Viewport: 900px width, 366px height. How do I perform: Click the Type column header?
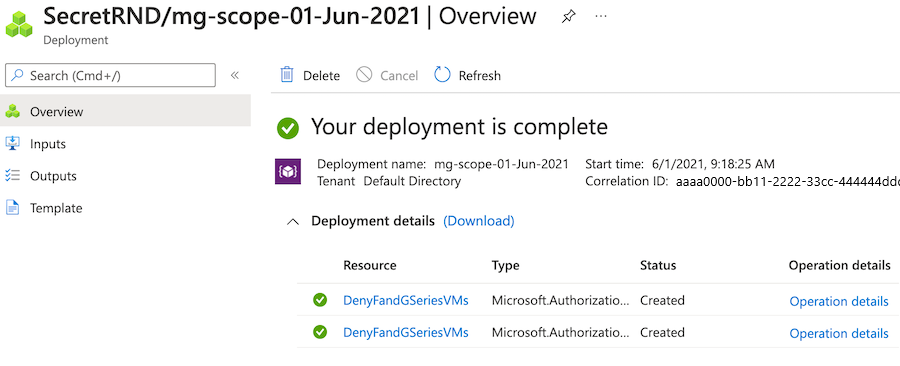pos(506,266)
